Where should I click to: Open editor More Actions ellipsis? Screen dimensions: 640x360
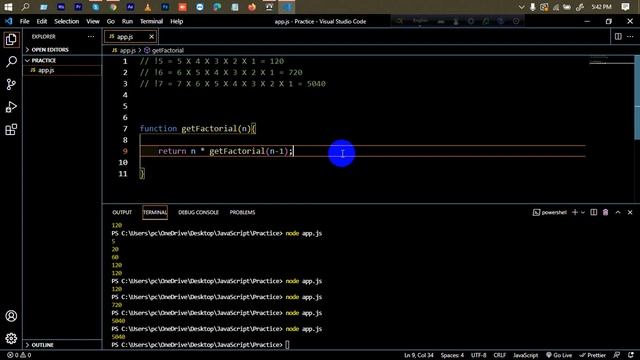tap(630, 37)
